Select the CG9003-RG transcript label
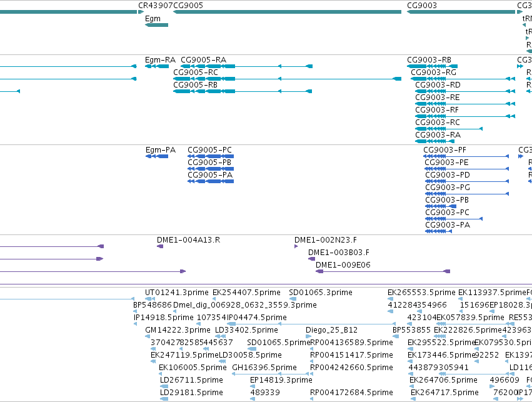The width and height of the screenshot is (532, 402). click(x=433, y=73)
